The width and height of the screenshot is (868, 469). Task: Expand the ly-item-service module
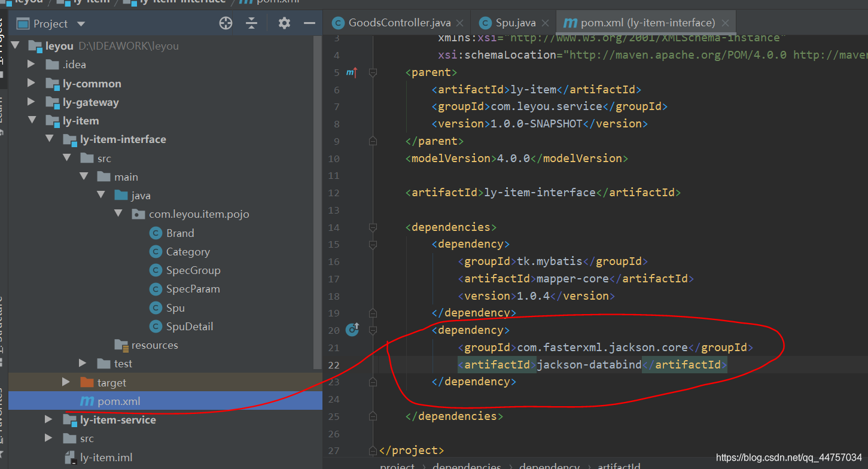click(49, 420)
